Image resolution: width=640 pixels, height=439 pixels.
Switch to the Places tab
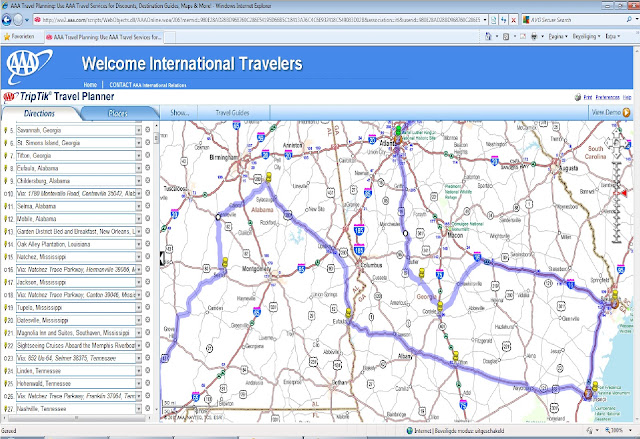point(118,113)
